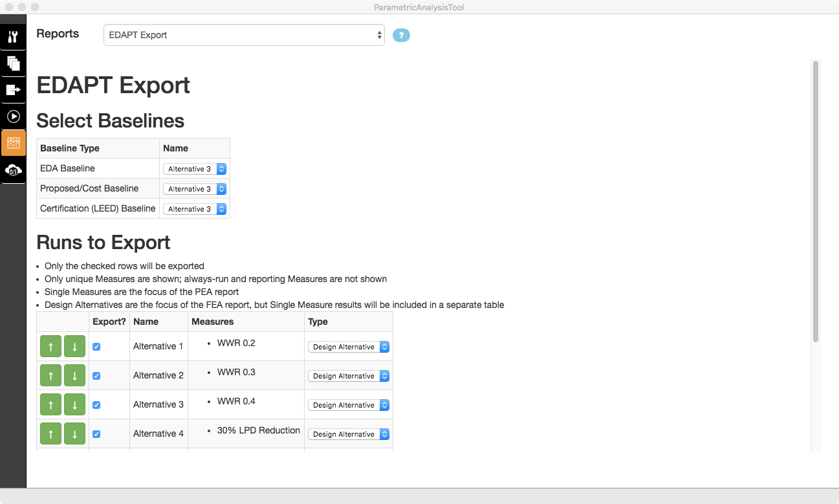Click the Type selector for Alternative 3

[x=348, y=404]
